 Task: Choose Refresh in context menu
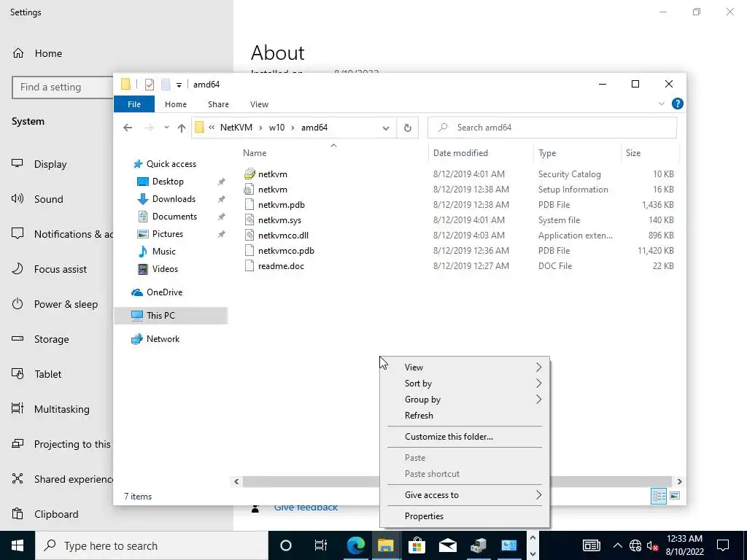click(465, 416)
